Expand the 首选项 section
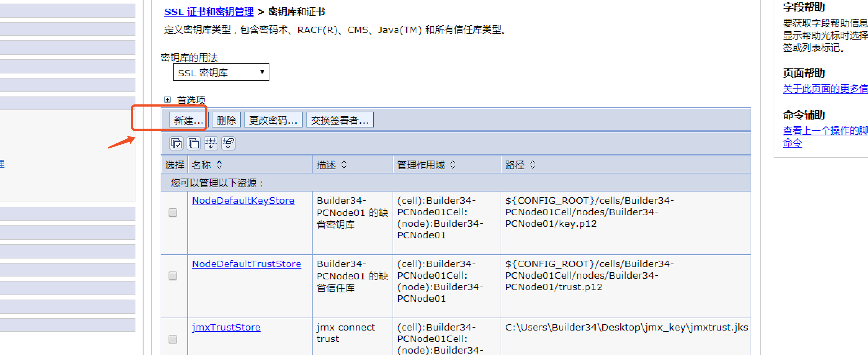The width and height of the screenshot is (868, 355). 167,100
